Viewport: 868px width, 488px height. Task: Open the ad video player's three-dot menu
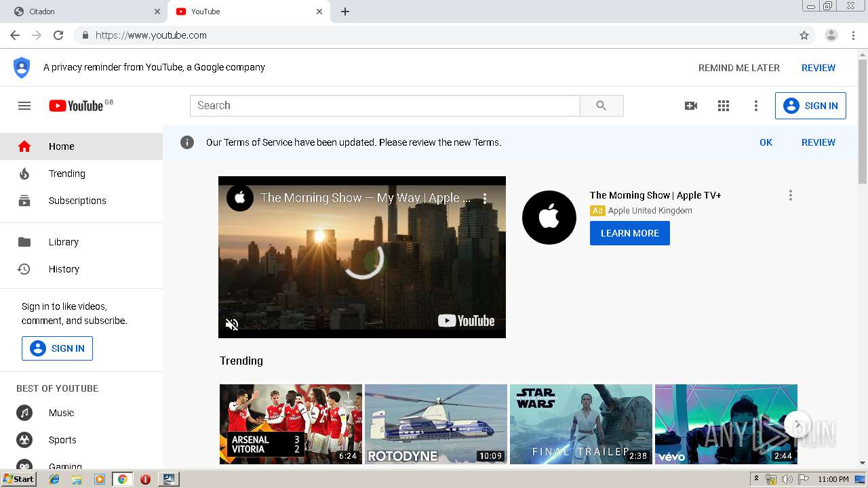[485, 198]
